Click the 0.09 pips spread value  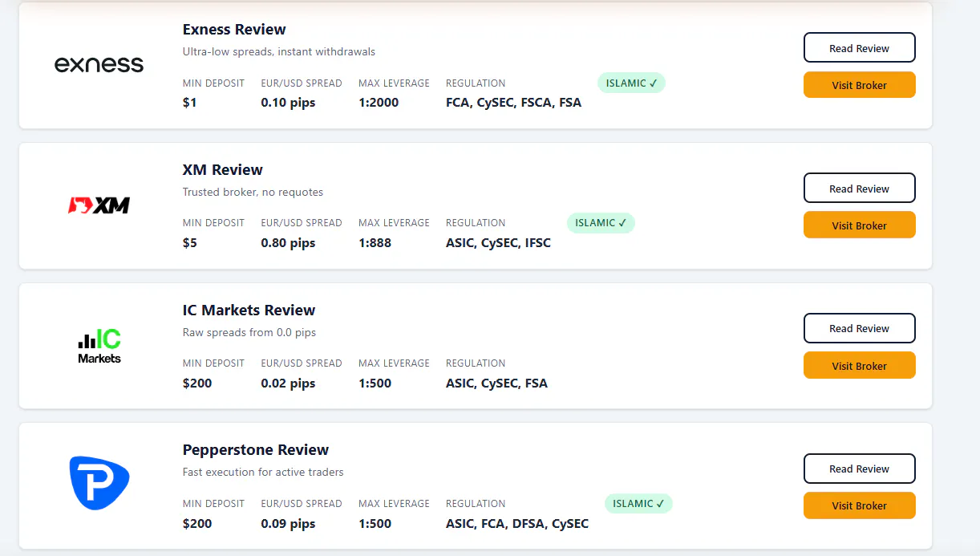click(x=288, y=524)
